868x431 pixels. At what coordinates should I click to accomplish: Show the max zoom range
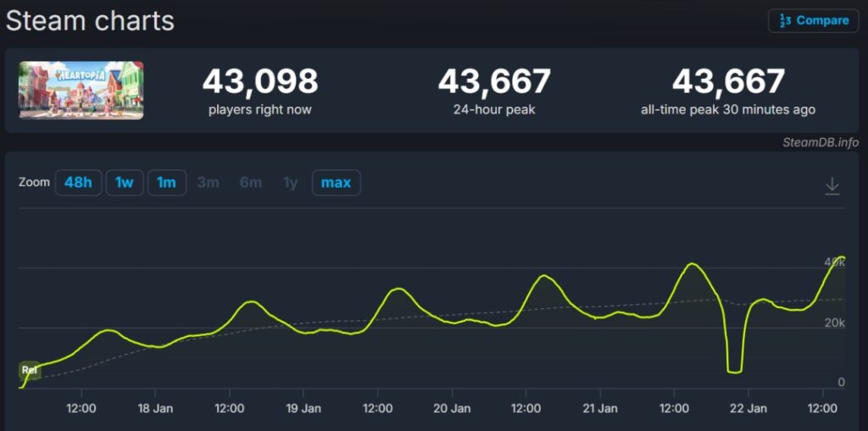pyautogui.click(x=336, y=183)
